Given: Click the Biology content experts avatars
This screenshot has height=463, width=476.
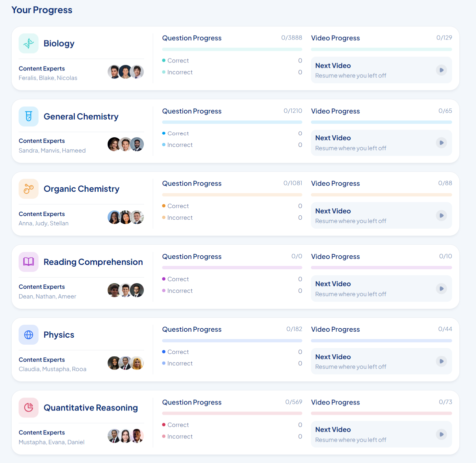Looking at the screenshot, I should click(x=126, y=72).
